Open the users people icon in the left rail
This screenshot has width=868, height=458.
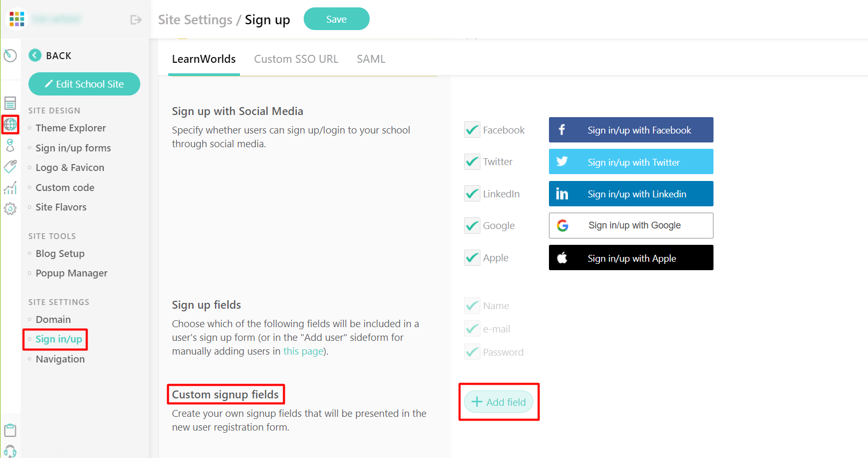click(x=10, y=146)
